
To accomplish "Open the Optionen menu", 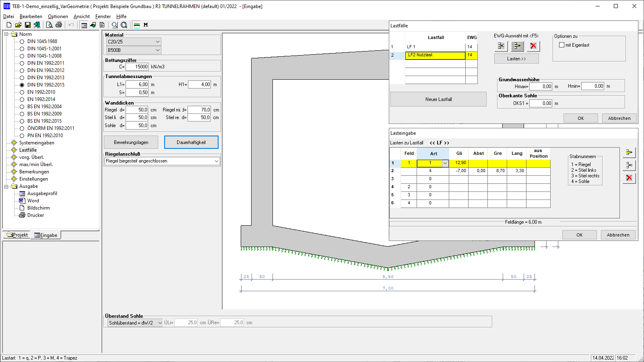I will (x=58, y=16).
